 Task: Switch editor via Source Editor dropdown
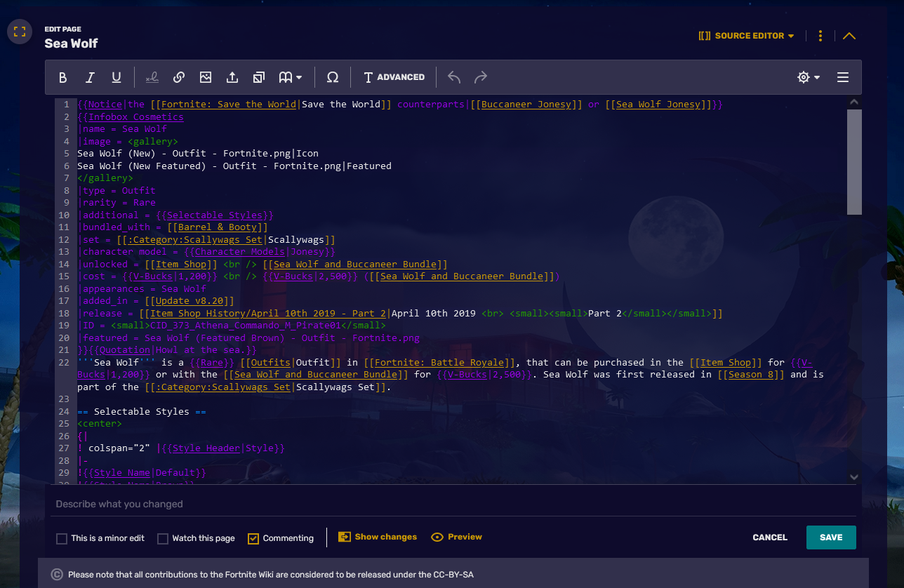pos(746,36)
